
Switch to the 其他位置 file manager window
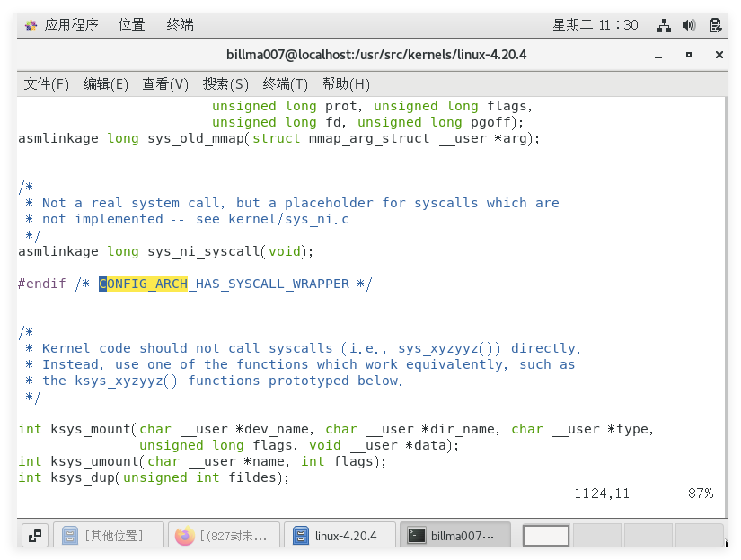[109, 536]
